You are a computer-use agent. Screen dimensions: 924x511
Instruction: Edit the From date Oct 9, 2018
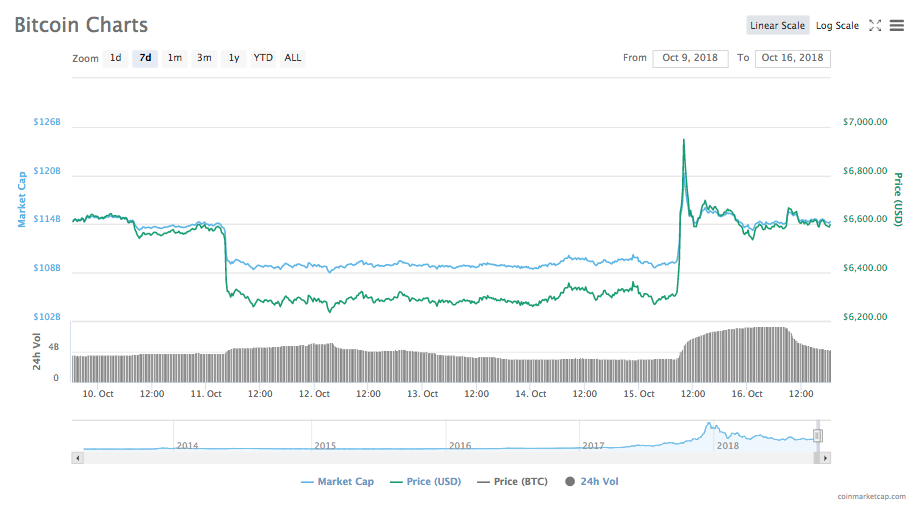690,58
